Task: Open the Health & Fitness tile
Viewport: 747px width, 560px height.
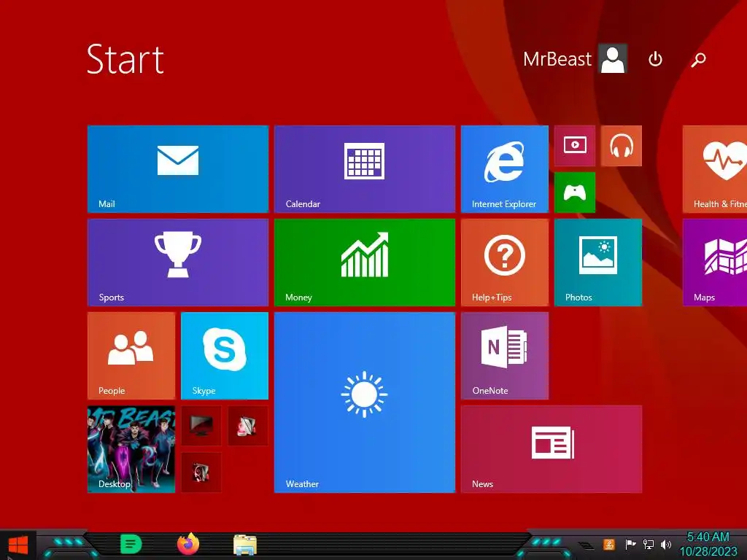Action: pyautogui.click(x=715, y=169)
